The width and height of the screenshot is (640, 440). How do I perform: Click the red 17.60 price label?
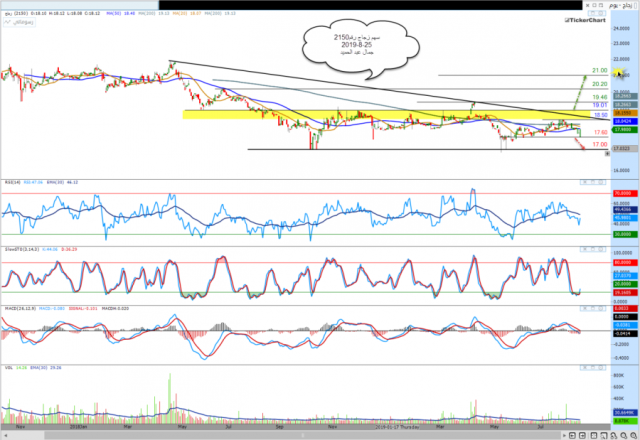tap(600, 132)
